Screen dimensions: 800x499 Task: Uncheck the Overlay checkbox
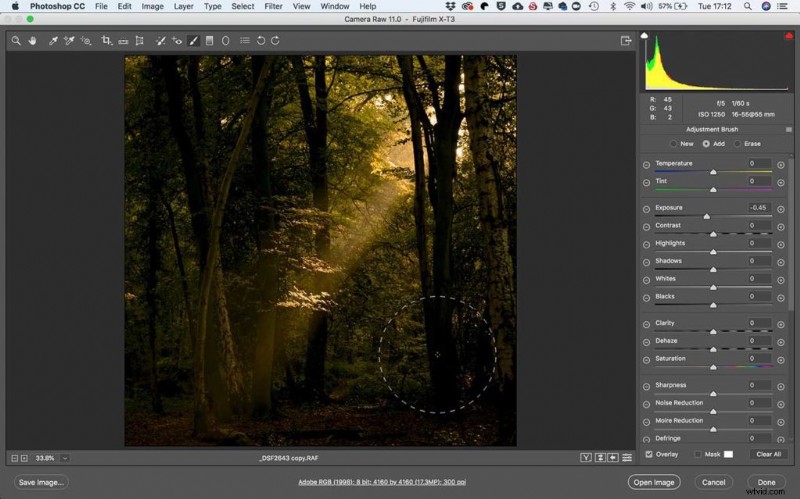648,454
